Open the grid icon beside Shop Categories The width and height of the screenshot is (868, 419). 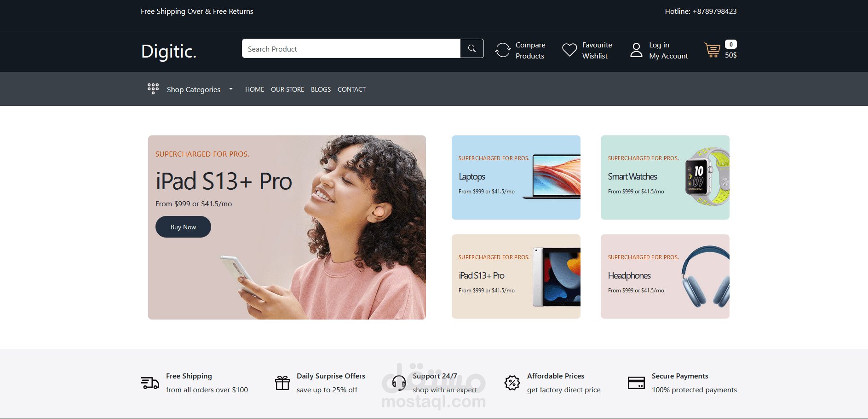click(x=153, y=88)
